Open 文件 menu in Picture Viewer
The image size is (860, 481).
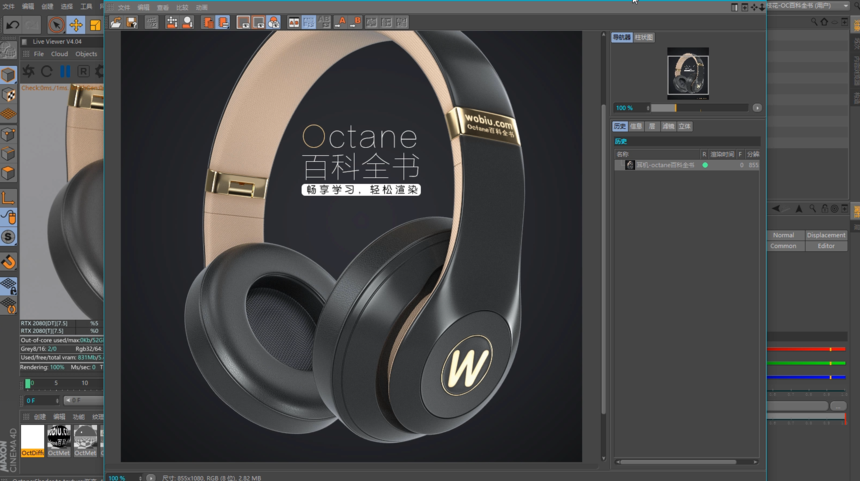coord(124,8)
